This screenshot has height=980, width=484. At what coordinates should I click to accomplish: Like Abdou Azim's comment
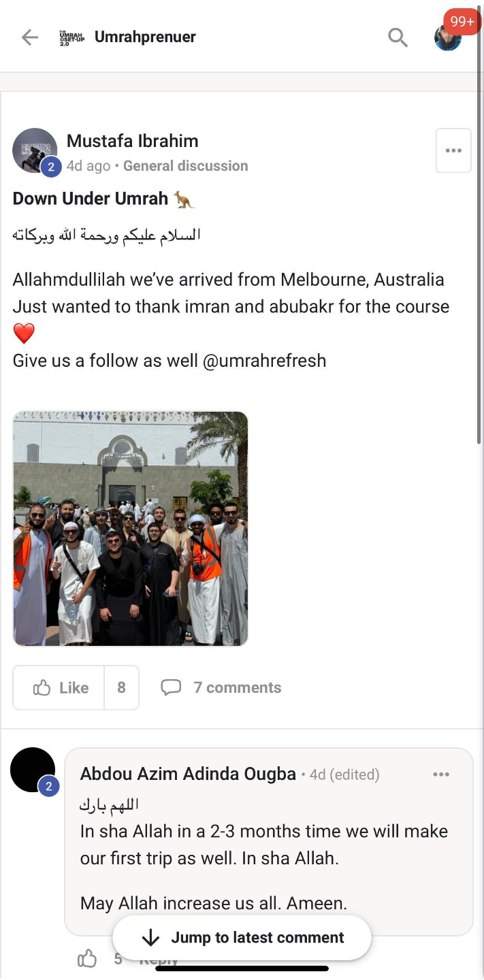click(87, 960)
